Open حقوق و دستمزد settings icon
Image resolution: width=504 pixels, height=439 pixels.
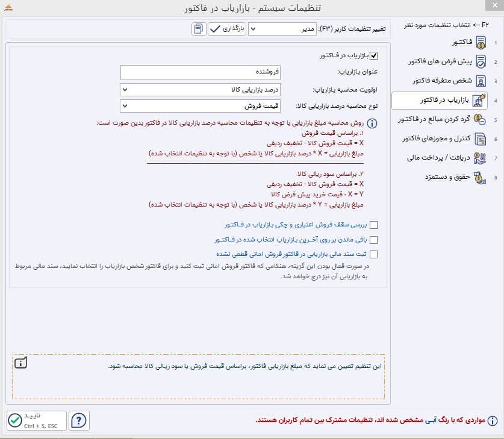480,178
